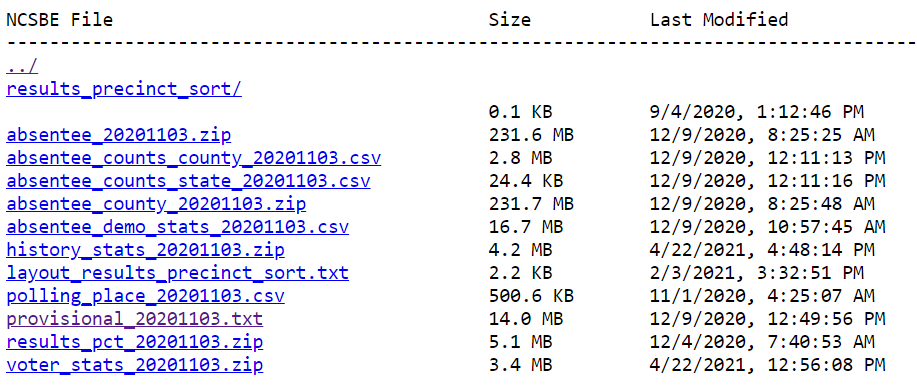Click the 231.6 MB size value
This screenshot has height=392, width=917.
(x=532, y=135)
